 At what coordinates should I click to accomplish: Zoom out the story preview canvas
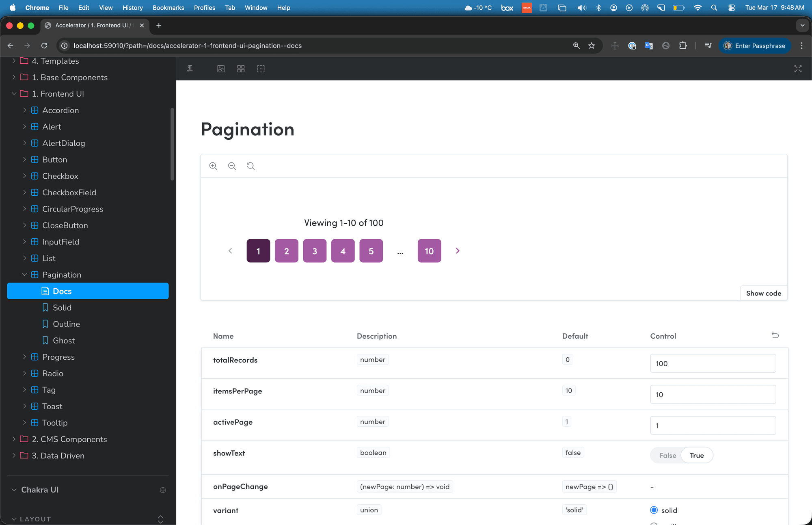tap(232, 166)
